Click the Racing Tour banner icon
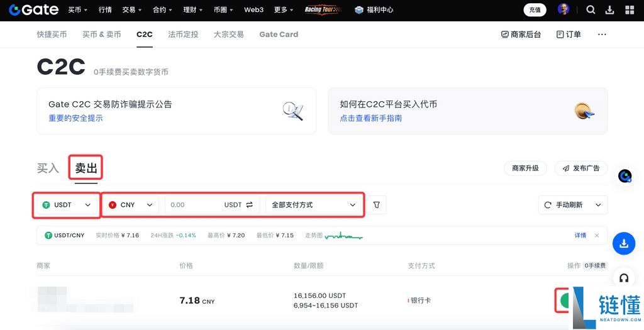 pyautogui.click(x=323, y=9)
